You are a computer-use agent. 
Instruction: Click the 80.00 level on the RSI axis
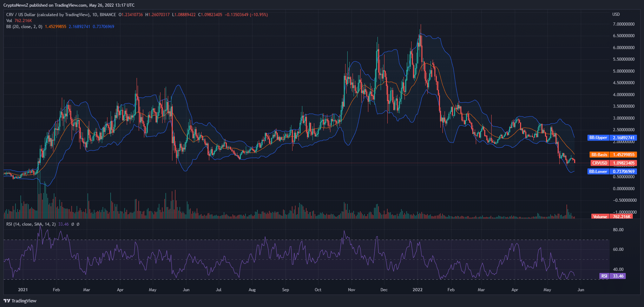pyautogui.click(x=618, y=230)
